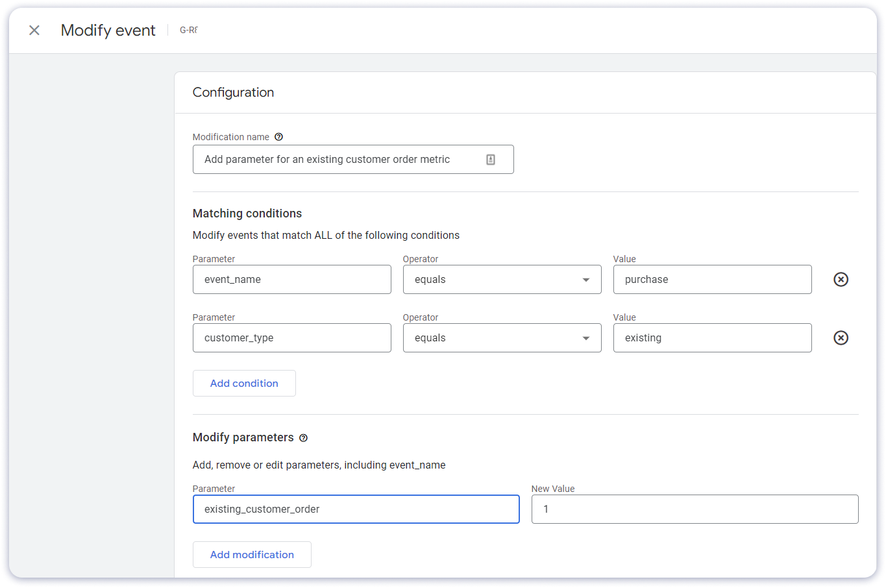Click the clipboard icon inside Modification name field
This screenshot has height=588, width=886.
coord(491,159)
